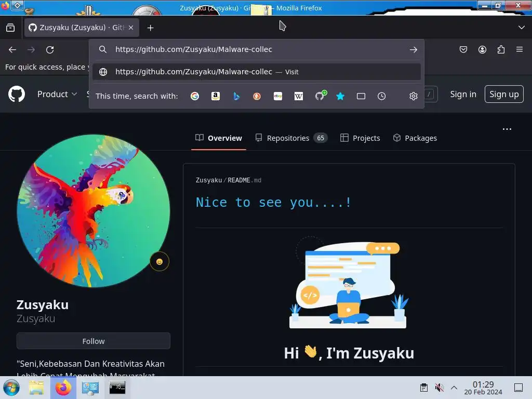Search this time with Google
Image resolution: width=532 pixels, height=399 pixels.
click(195, 96)
